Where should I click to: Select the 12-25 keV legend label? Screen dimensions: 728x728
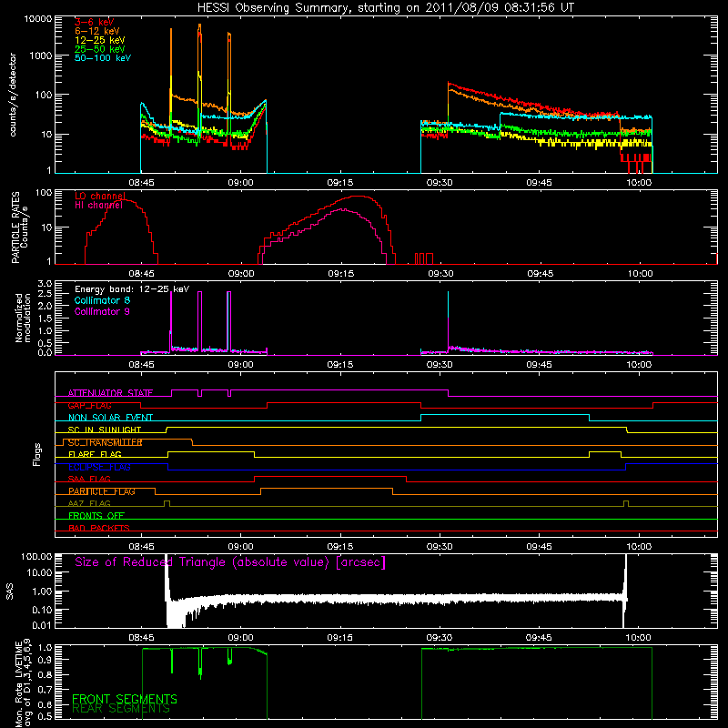100,40
